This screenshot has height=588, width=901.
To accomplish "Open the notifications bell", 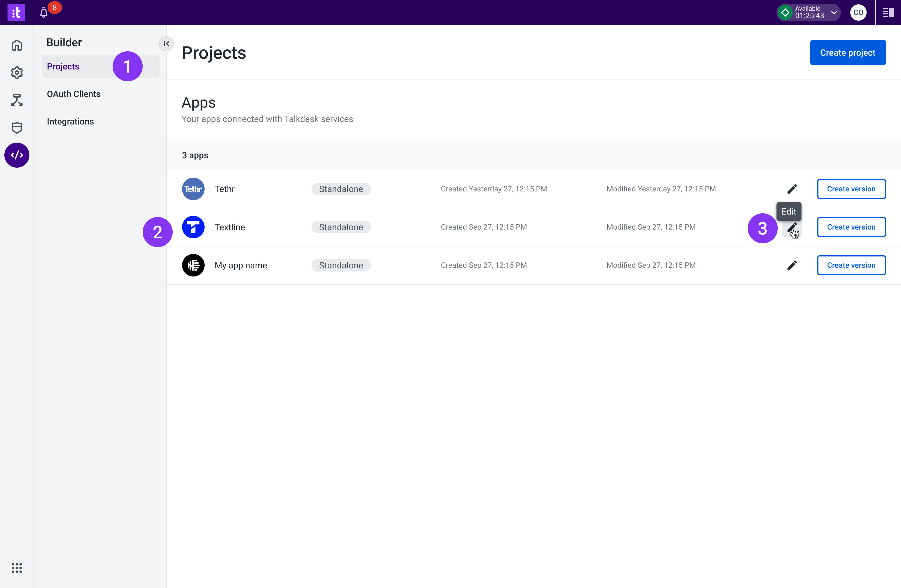I will point(44,13).
